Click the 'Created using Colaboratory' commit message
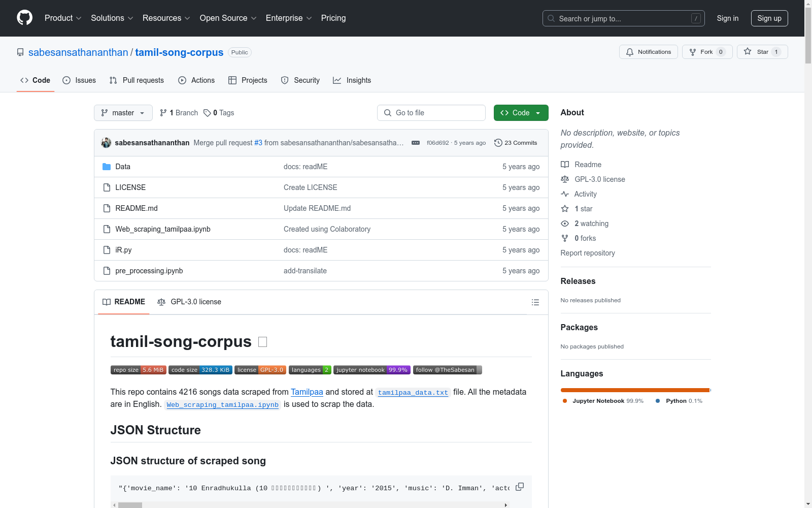 pos(327,229)
